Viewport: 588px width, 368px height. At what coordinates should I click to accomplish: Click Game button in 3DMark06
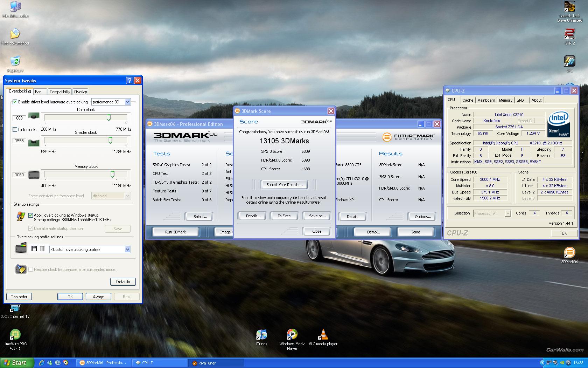(x=416, y=232)
